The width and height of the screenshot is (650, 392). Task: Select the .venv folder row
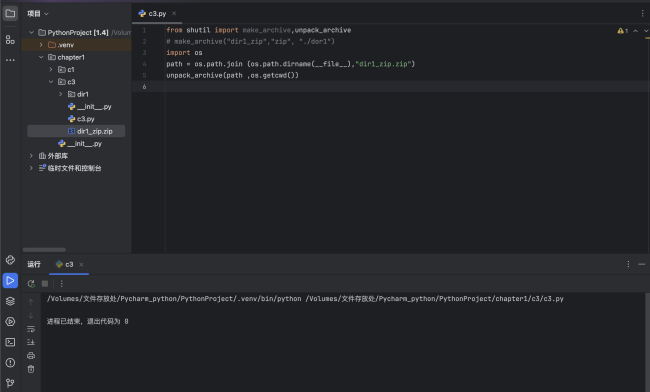[76, 45]
